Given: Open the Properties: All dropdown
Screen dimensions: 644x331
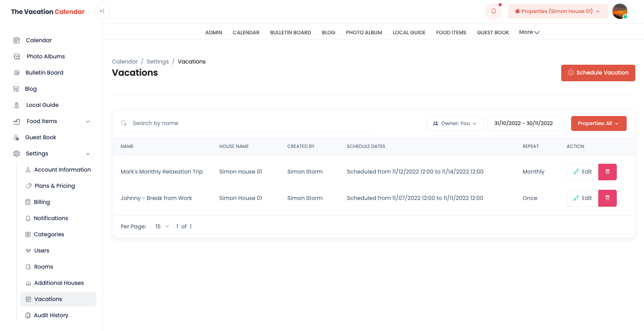Looking at the screenshot, I should coord(598,123).
